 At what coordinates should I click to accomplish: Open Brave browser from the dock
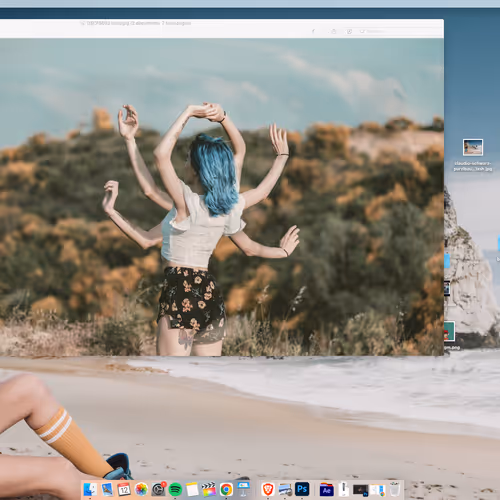click(268, 489)
